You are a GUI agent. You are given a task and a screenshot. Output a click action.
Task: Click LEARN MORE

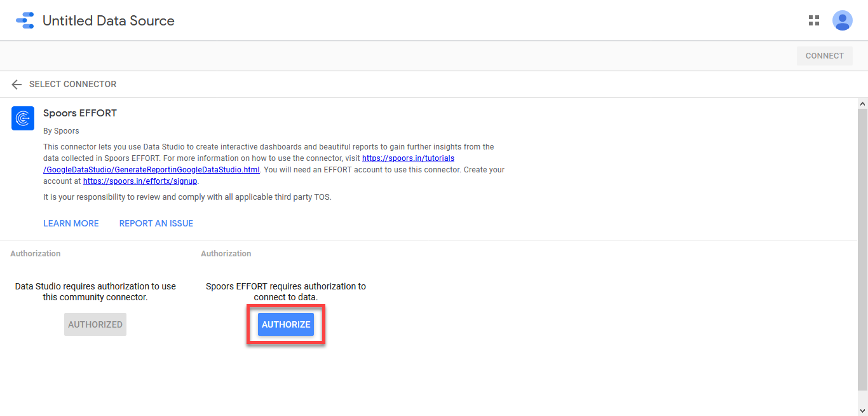(x=71, y=223)
